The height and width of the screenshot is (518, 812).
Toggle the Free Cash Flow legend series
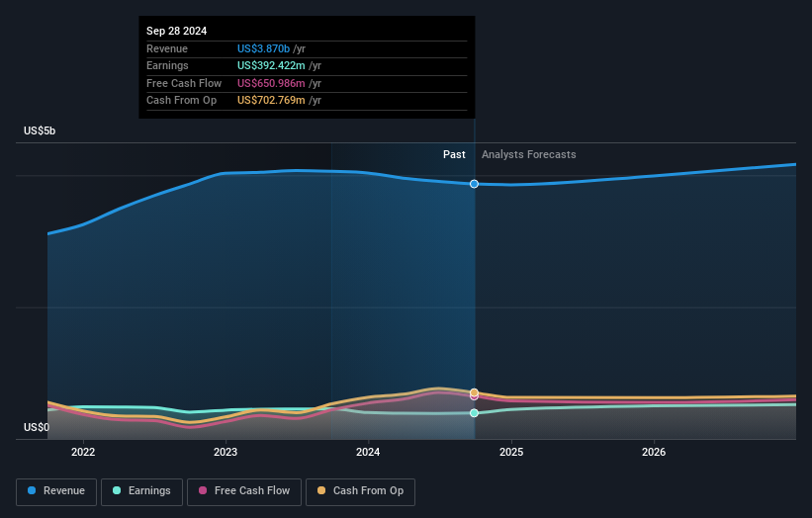[x=244, y=491]
